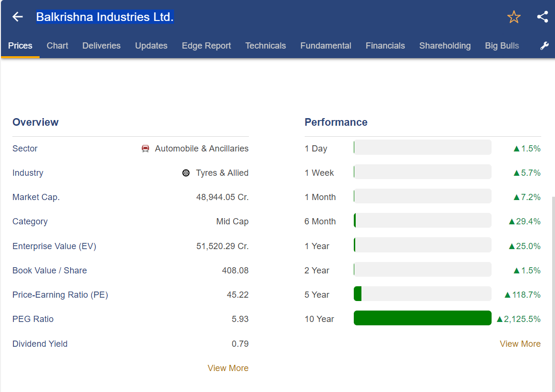Click the 5 Year return 118.7%
The height and width of the screenshot is (392, 555).
[523, 295]
